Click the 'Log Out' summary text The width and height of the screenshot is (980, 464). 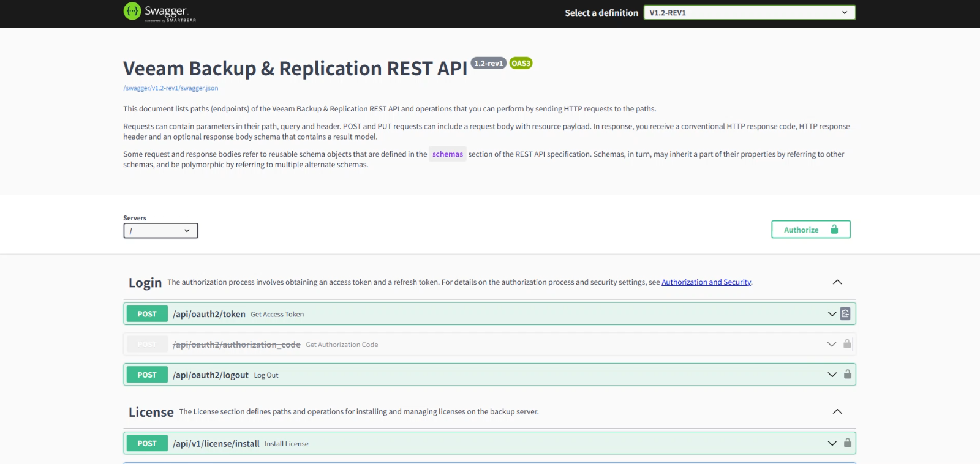click(x=266, y=376)
